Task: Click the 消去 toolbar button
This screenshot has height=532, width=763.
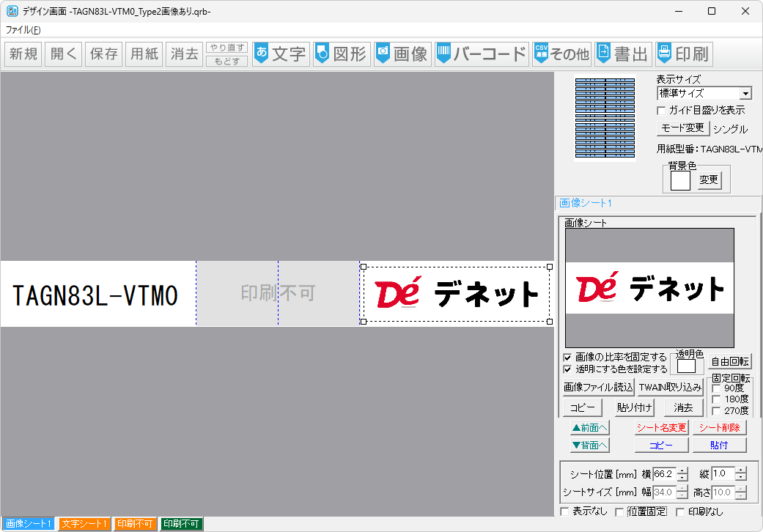Action: pyautogui.click(x=185, y=53)
